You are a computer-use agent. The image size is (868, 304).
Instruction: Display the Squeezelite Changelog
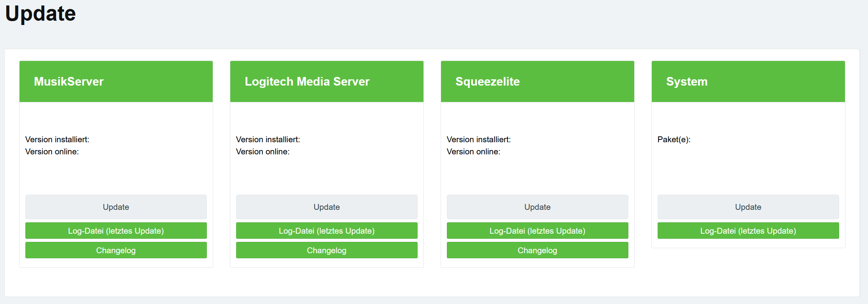(537, 250)
